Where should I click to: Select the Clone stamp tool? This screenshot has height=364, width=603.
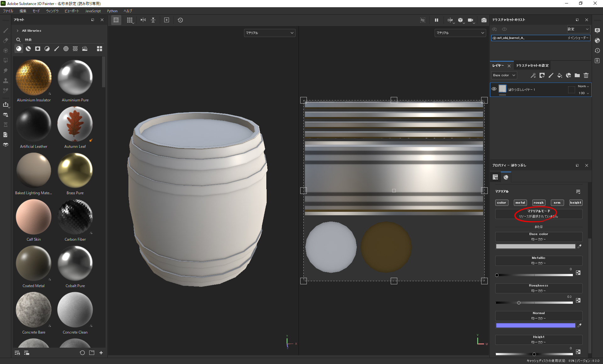(x=6, y=81)
